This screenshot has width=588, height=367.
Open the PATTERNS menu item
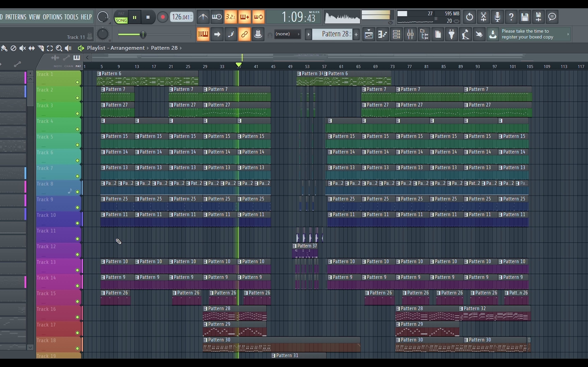[x=16, y=17]
